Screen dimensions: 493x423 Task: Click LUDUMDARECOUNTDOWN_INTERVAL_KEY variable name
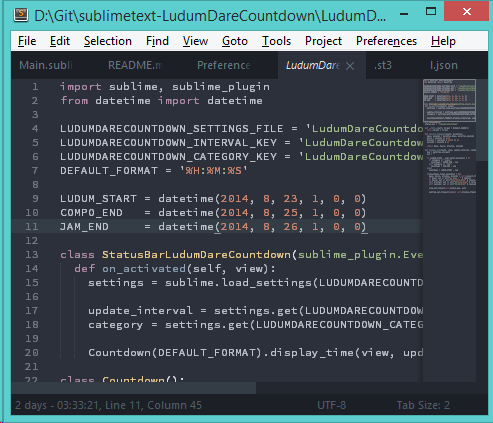168,143
